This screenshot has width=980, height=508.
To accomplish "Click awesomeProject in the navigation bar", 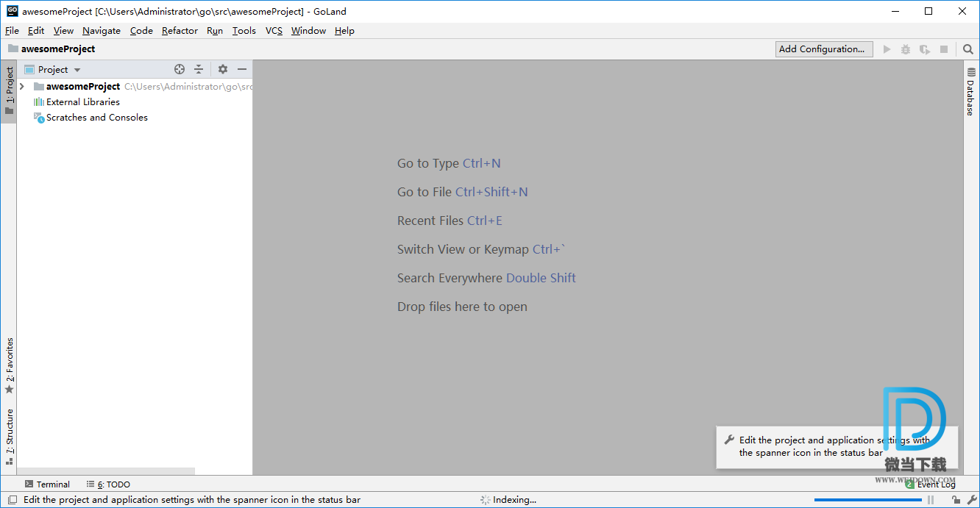I will click(58, 49).
